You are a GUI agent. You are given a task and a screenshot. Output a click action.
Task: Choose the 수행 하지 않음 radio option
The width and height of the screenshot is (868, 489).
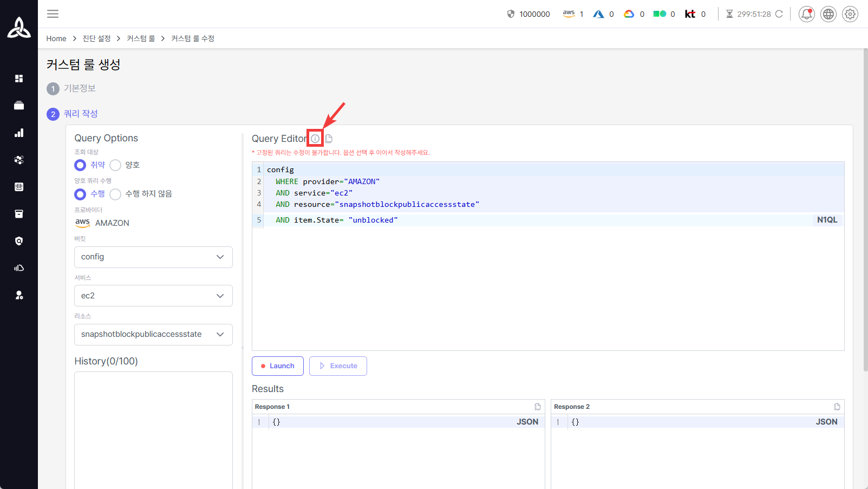tap(115, 194)
